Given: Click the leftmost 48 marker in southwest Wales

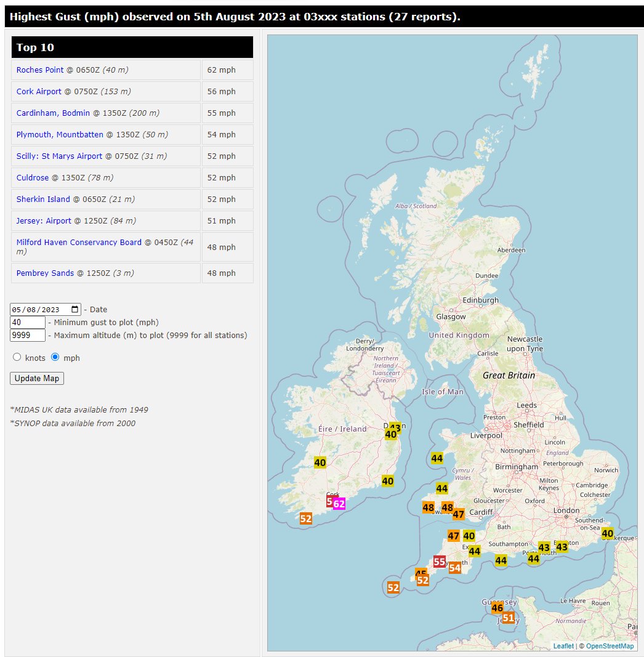Looking at the screenshot, I should (x=429, y=507).
